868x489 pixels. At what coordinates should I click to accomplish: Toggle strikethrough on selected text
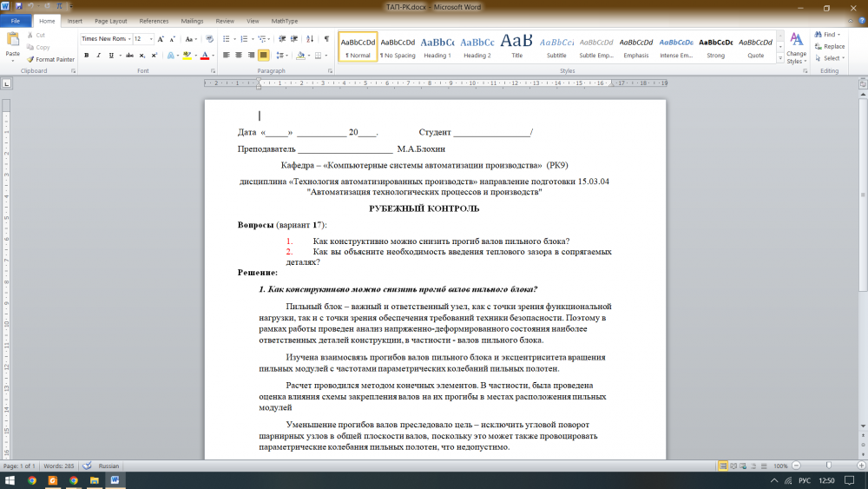pyautogui.click(x=127, y=55)
